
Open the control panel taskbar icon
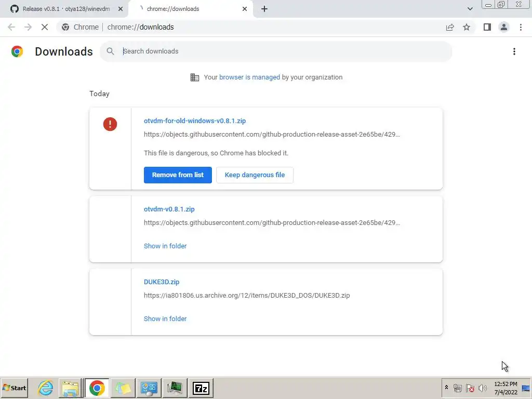tap(149, 388)
